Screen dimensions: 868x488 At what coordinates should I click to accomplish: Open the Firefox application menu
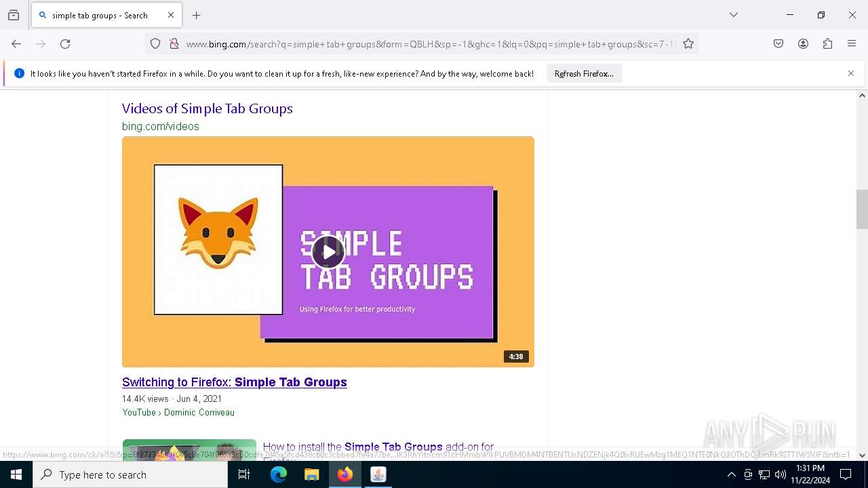[x=852, y=44]
